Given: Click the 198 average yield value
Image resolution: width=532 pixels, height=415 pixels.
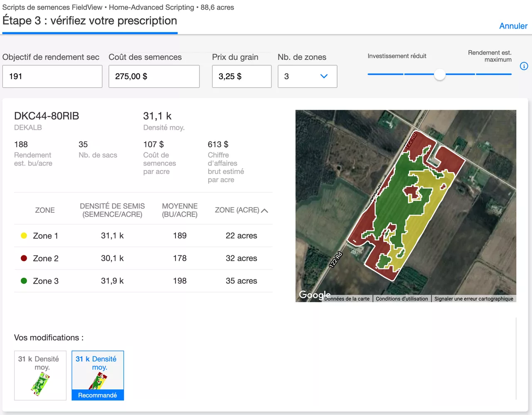Looking at the screenshot, I should [x=180, y=281].
